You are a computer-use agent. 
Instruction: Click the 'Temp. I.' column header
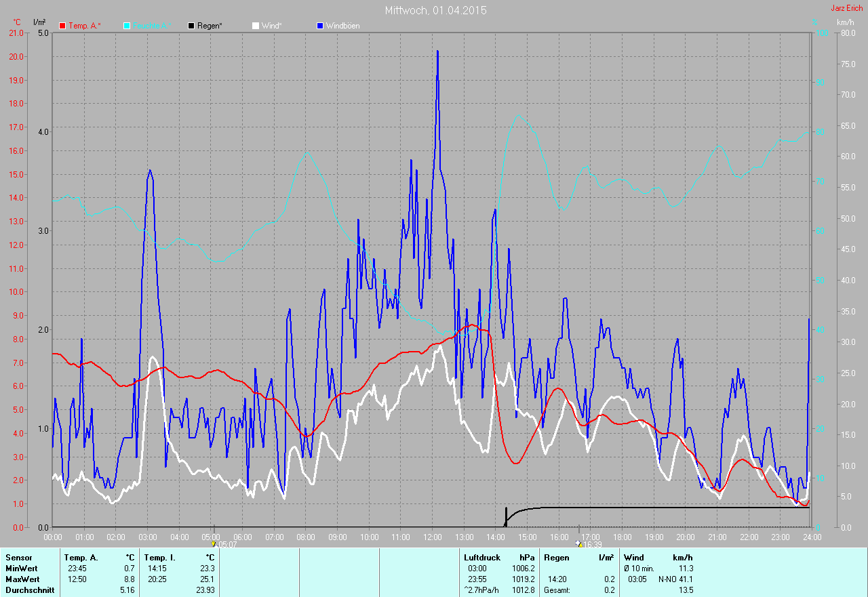[160, 558]
